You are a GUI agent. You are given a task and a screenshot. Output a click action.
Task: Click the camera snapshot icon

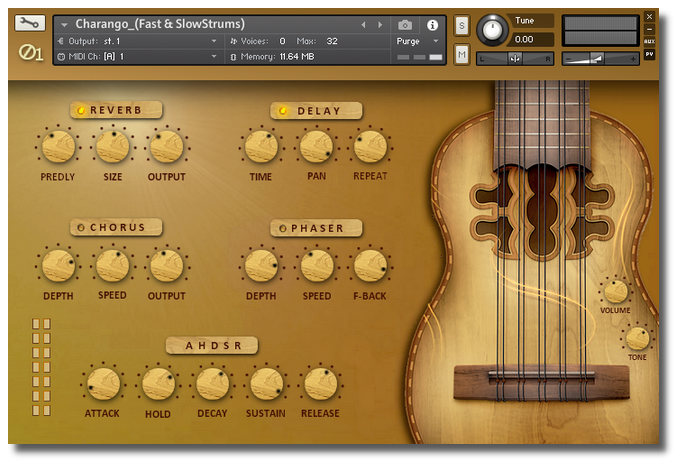(405, 25)
